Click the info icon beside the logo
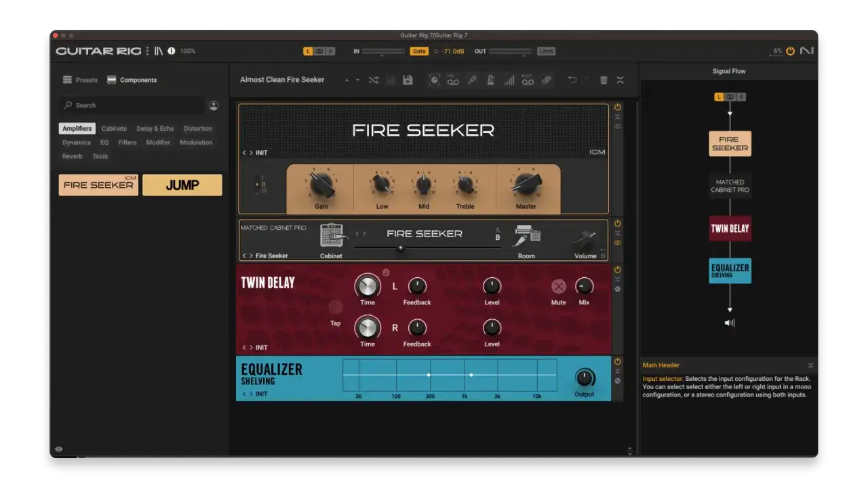The width and height of the screenshot is (868, 488). tap(171, 51)
